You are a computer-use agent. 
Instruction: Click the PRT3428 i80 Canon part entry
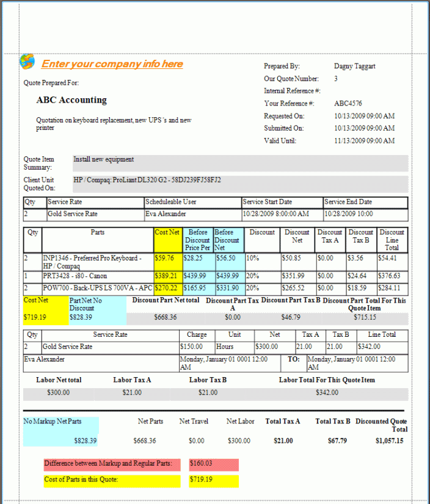(x=75, y=276)
